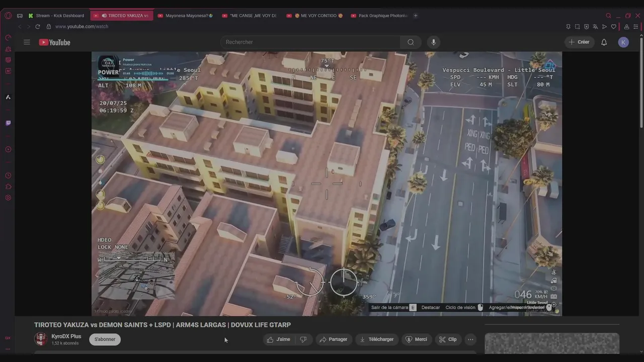644x362 pixels.
Task: Click the sidebar three-dots more options
Action: click(x=8, y=349)
